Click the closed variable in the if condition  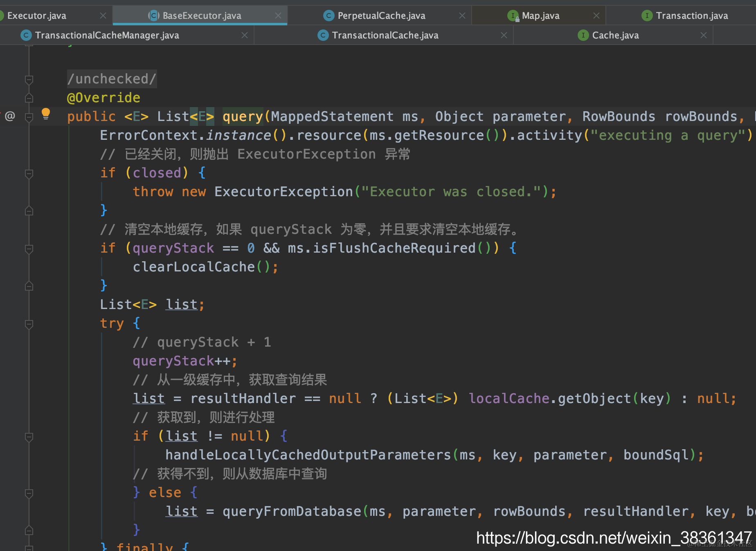[157, 173]
